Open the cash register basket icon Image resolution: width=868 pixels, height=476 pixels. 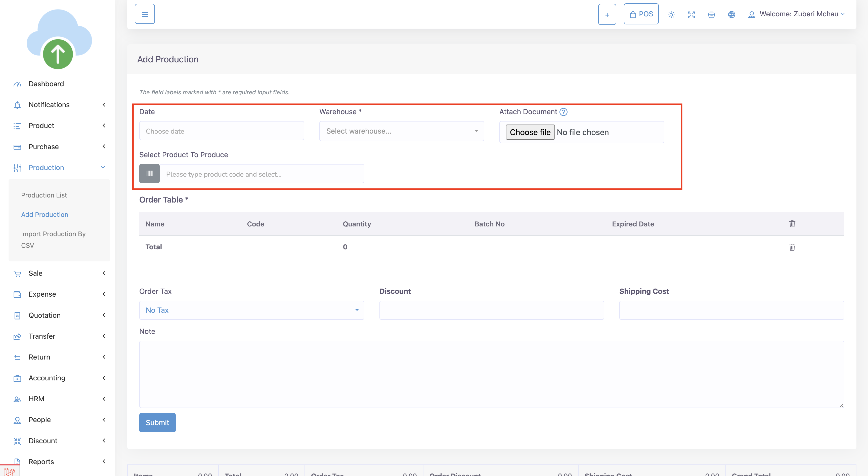point(711,15)
